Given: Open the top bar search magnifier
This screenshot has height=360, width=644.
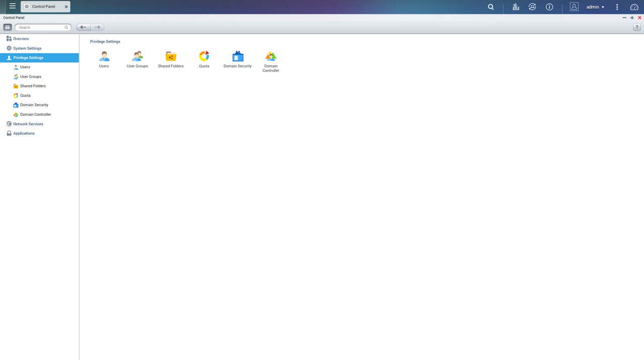Looking at the screenshot, I should pos(491,7).
